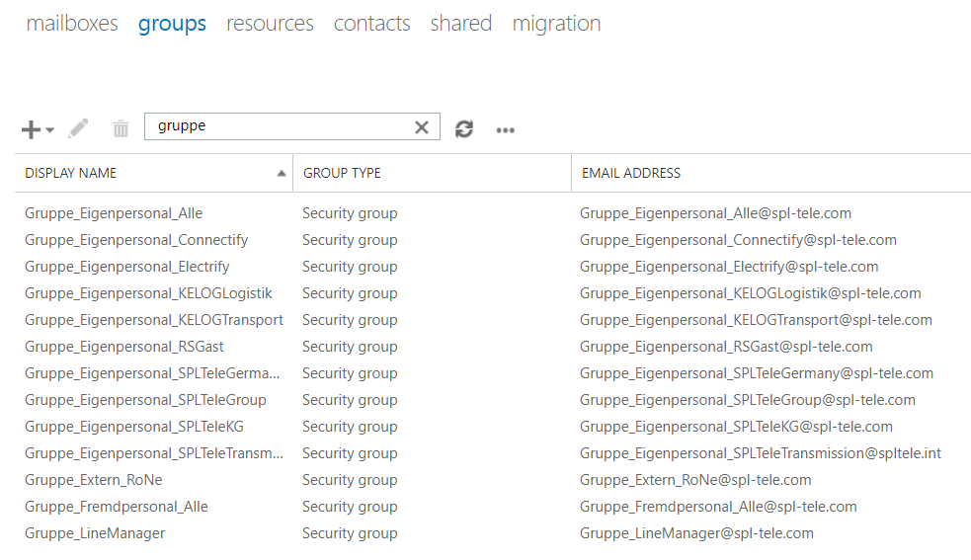Click Security group in Gruppe_Eigenpersonal_Alle row
The image size is (971, 560).
coord(350,213)
